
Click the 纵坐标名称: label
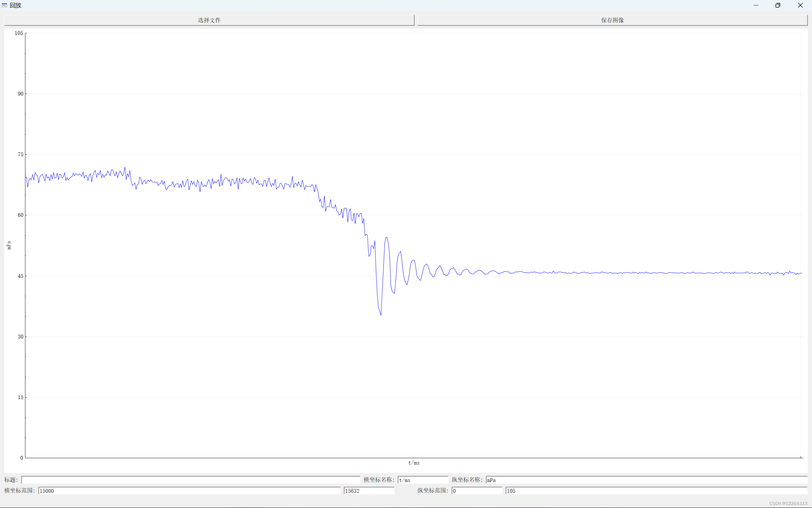click(x=467, y=480)
